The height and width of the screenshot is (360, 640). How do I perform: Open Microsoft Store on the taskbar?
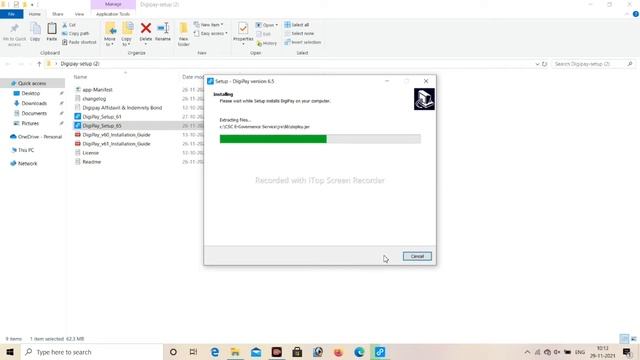coord(297,352)
